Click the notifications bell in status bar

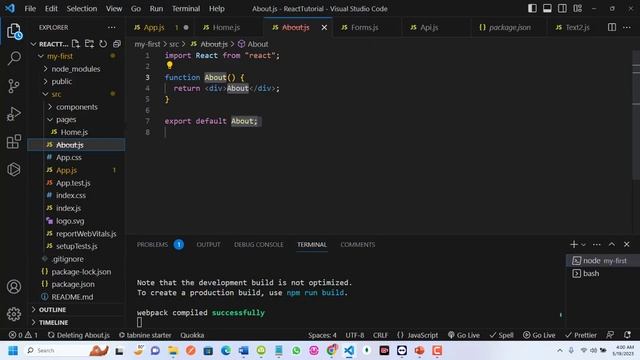(x=627, y=335)
